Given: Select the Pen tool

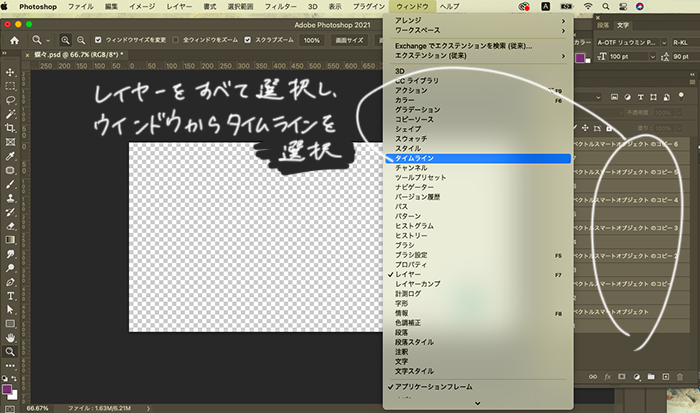Looking at the screenshot, I should (10, 282).
